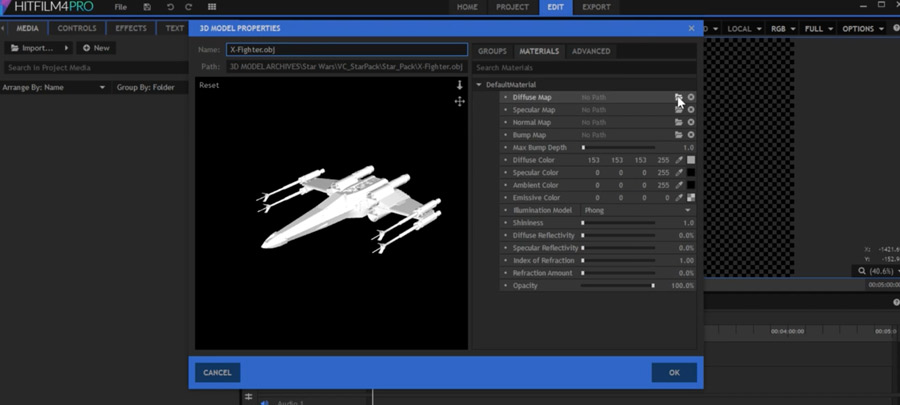The width and height of the screenshot is (900, 405).
Task: Click the undo arrow icon
Action: pyautogui.click(x=170, y=7)
